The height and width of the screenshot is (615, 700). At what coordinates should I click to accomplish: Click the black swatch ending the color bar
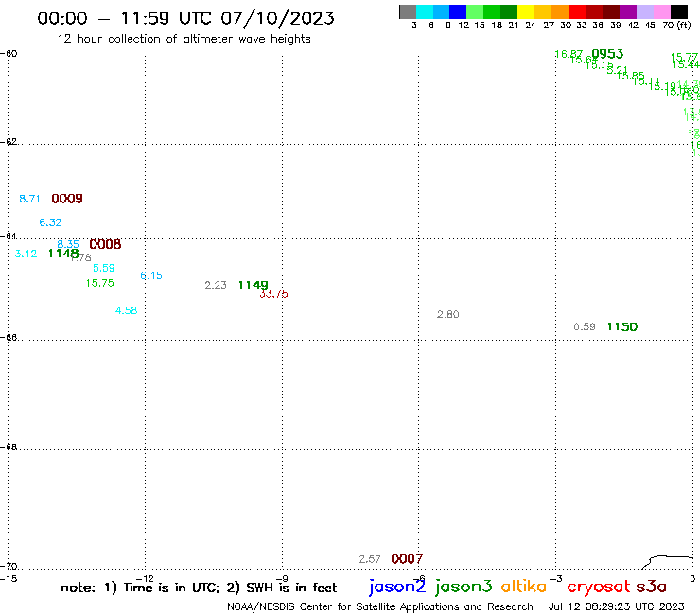[679, 11]
